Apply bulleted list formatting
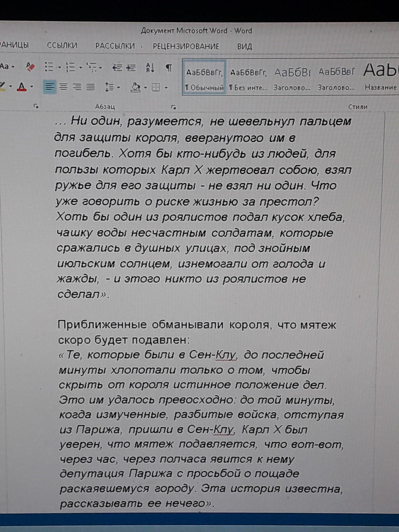Screen dimensions: 399x532 (x=49, y=67)
